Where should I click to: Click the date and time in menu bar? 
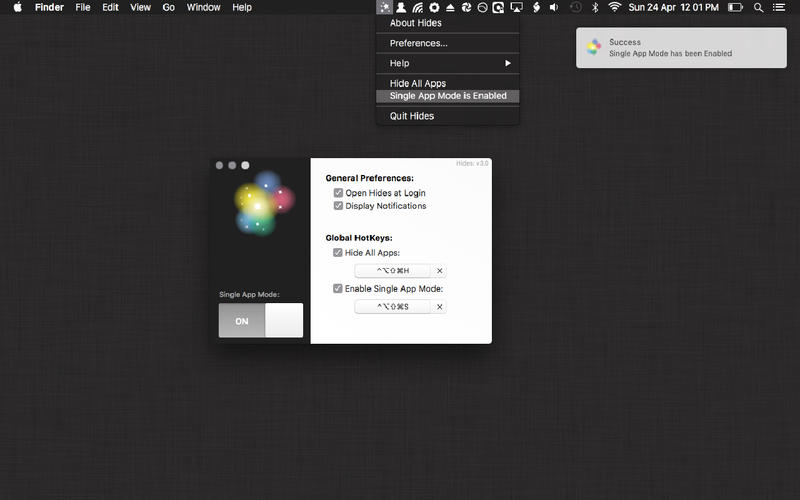pyautogui.click(x=673, y=7)
